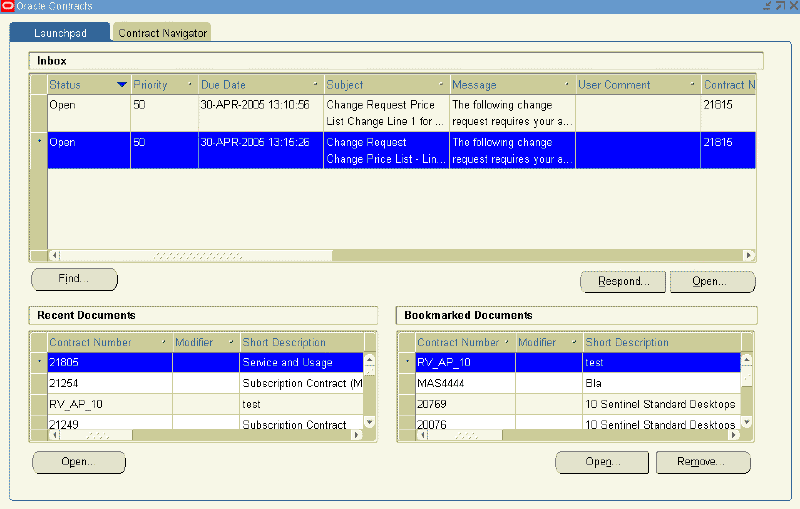The image size is (800, 509).
Task: Click the Status column blue sort arrow
Action: (x=121, y=85)
